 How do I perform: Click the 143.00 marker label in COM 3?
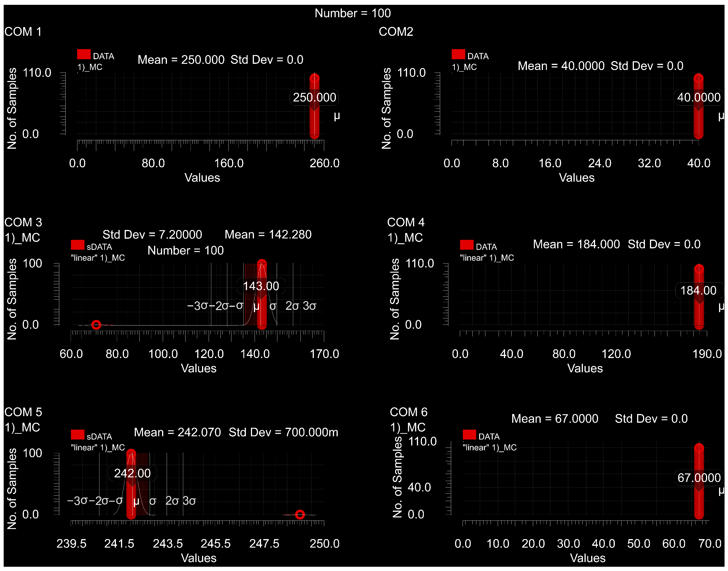pos(261,286)
